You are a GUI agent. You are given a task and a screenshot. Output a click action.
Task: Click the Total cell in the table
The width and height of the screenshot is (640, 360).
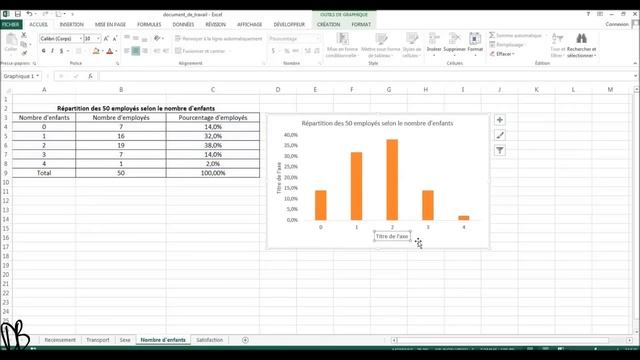coord(44,173)
